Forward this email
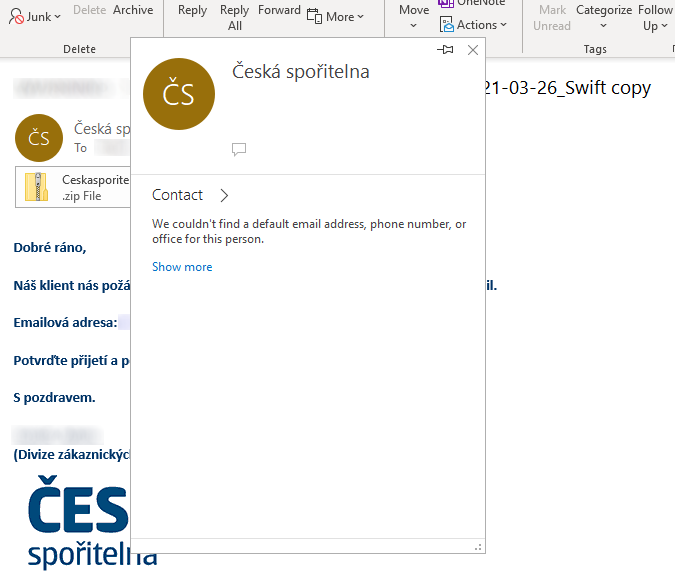 pyautogui.click(x=279, y=10)
